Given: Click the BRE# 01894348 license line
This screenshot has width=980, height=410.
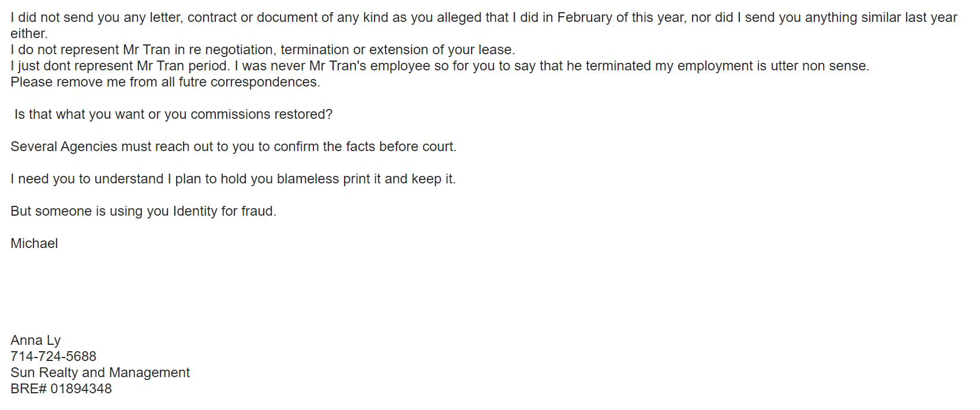Looking at the screenshot, I should (61, 389).
